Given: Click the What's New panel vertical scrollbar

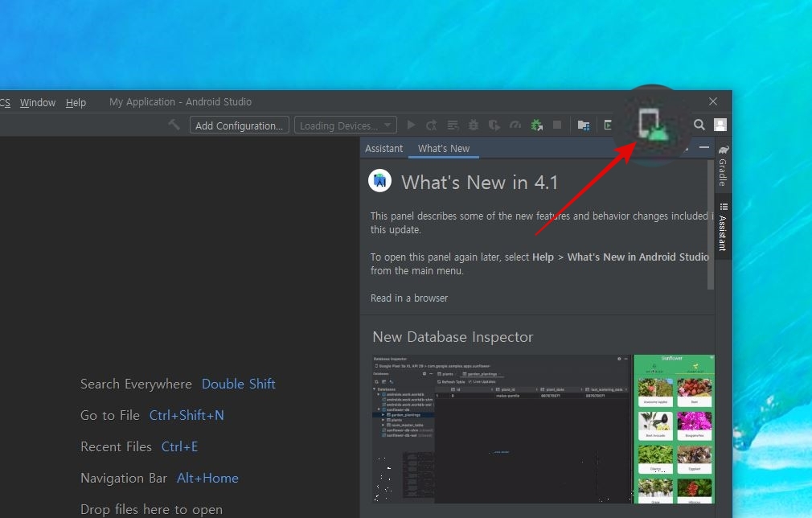Looking at the screenshot, I should 711,224.
